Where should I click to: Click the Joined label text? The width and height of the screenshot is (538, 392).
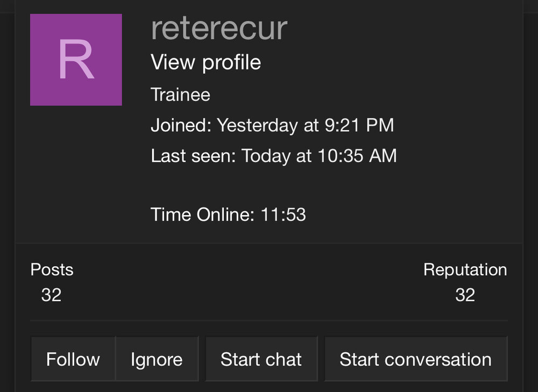(x=181, y=125)
